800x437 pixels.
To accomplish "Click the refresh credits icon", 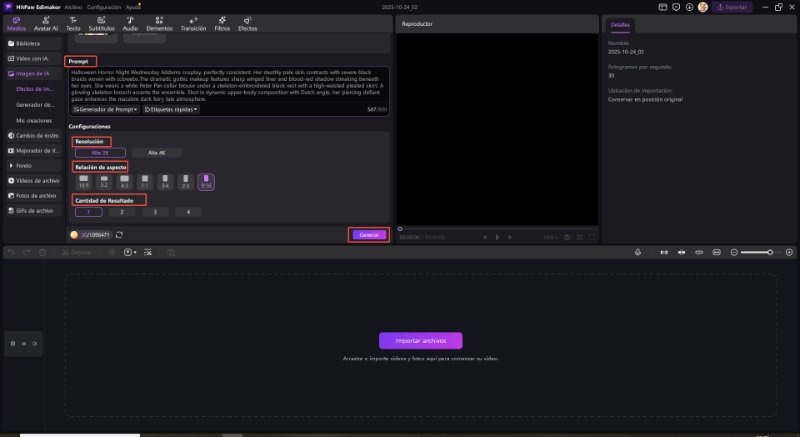I will pyautogui.click(x=119, y=234).
